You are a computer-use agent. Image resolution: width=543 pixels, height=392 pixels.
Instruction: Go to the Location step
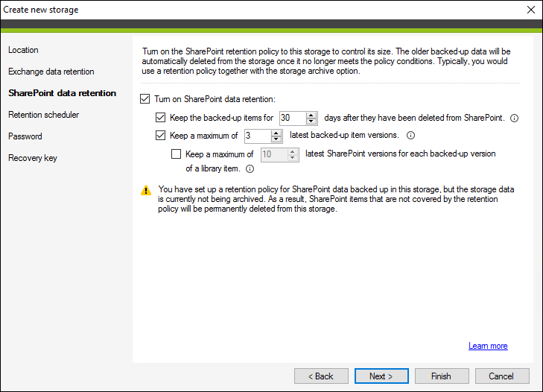click(x=23, y=50)
